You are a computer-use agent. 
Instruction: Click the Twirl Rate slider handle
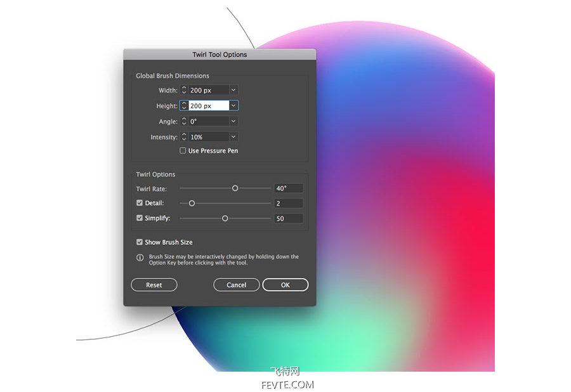click(x=235, y=188)
